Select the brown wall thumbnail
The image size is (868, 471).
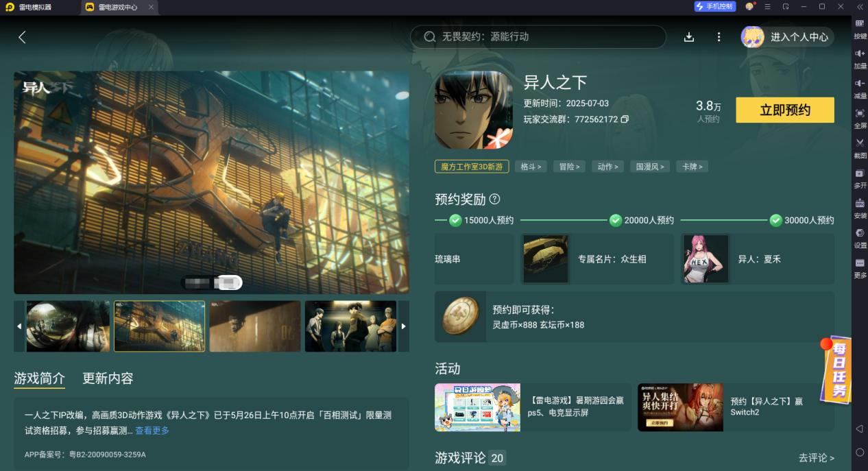tap(255, 326)
